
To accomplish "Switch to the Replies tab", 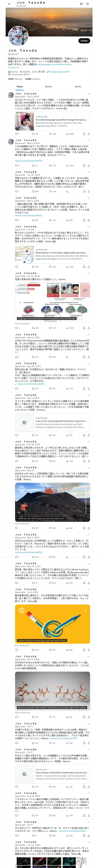I will click(49, 87).
